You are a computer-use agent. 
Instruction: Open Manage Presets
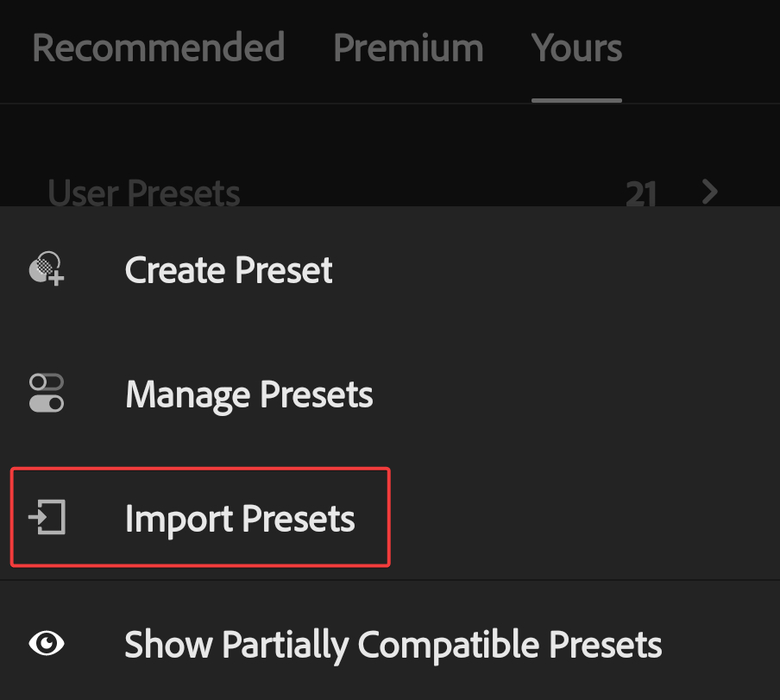coord(248,394)
